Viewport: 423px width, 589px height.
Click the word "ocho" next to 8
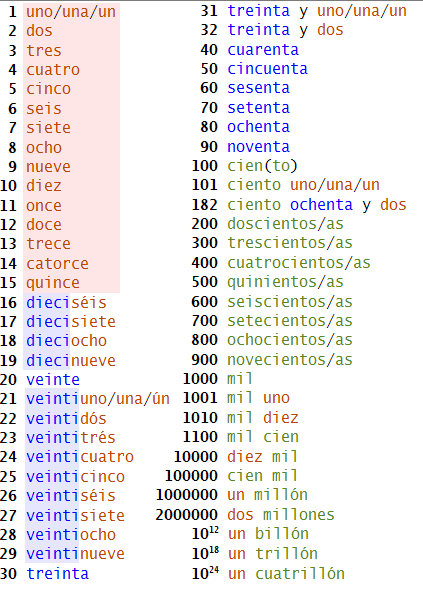coord(44,147)
